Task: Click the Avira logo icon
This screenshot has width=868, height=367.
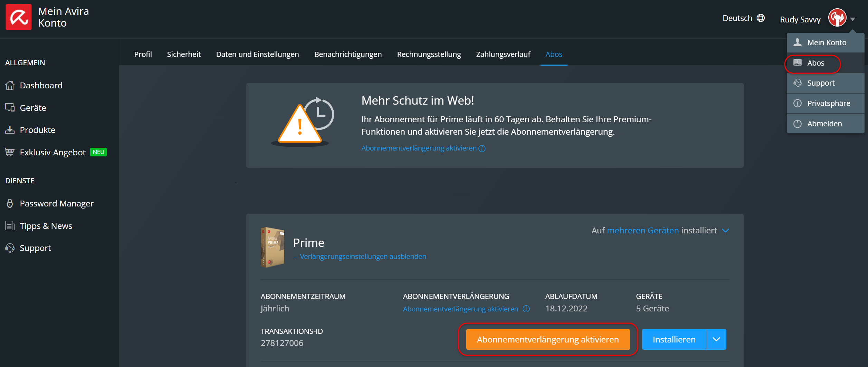Action: pos(19,17)
